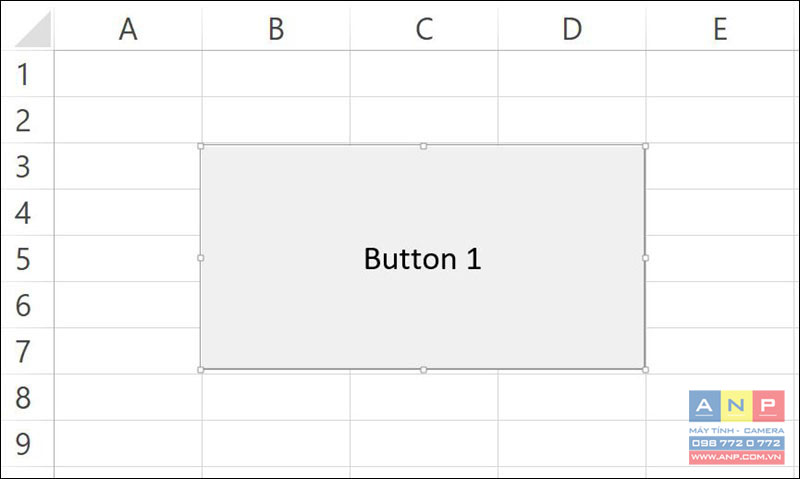Select column E header

coord(720,29)
